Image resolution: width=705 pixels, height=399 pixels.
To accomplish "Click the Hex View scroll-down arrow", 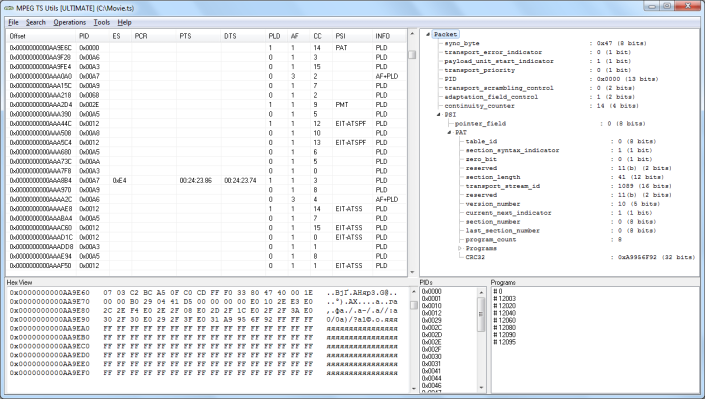I will pos(414,388).
